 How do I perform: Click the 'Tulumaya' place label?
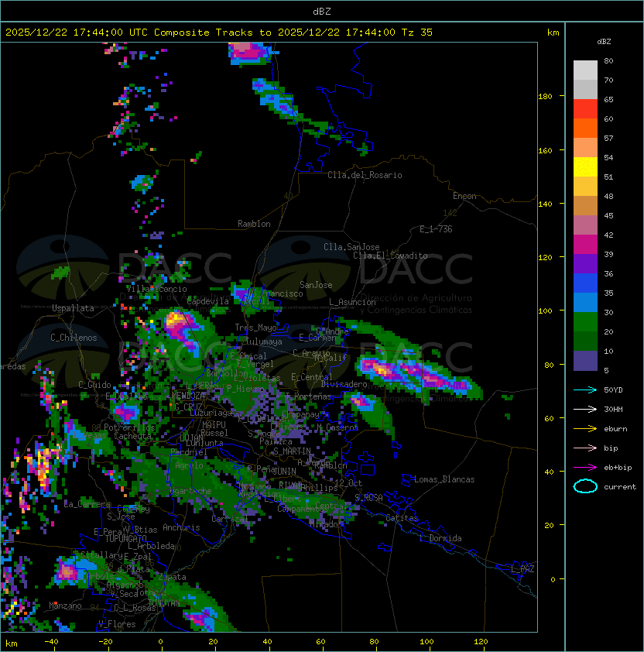click(x=264, y=341)
